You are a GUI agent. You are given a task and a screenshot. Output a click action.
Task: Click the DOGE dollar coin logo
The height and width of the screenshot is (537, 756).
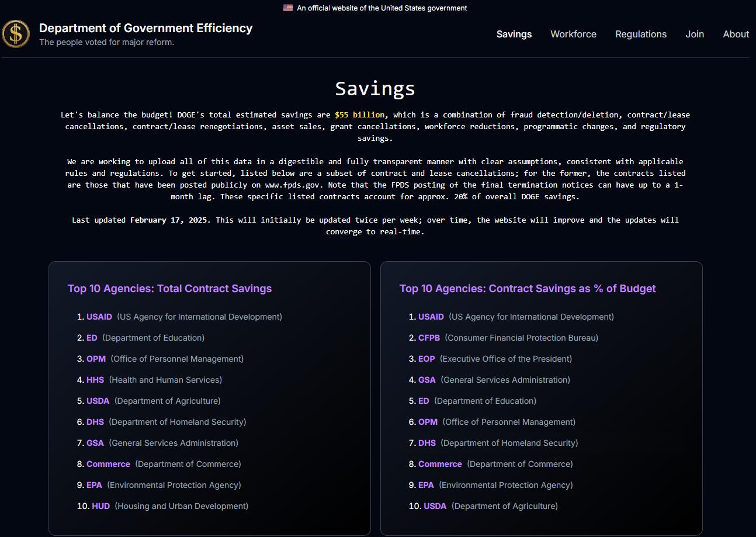pos(16,34)
